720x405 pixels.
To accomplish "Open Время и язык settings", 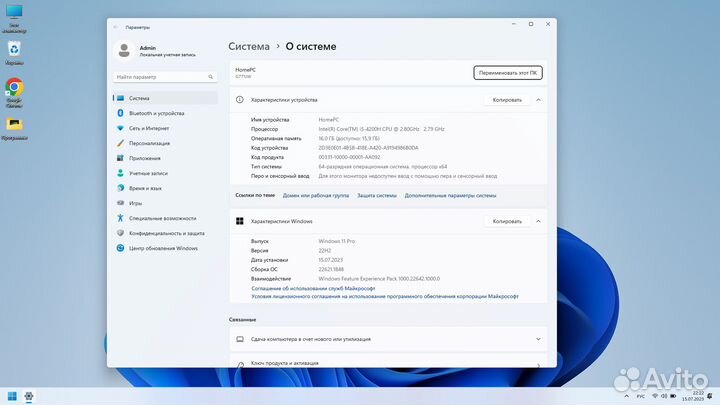I will tap(145, 188).
